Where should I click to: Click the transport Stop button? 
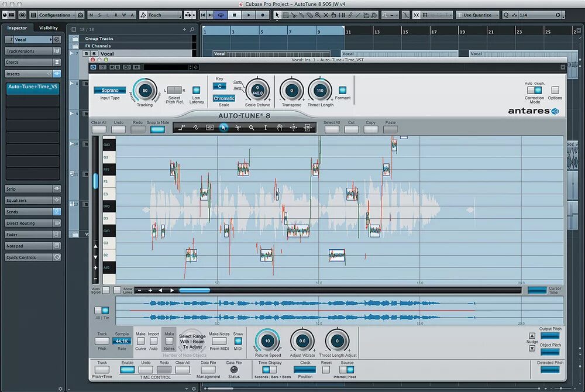(235, 15)
